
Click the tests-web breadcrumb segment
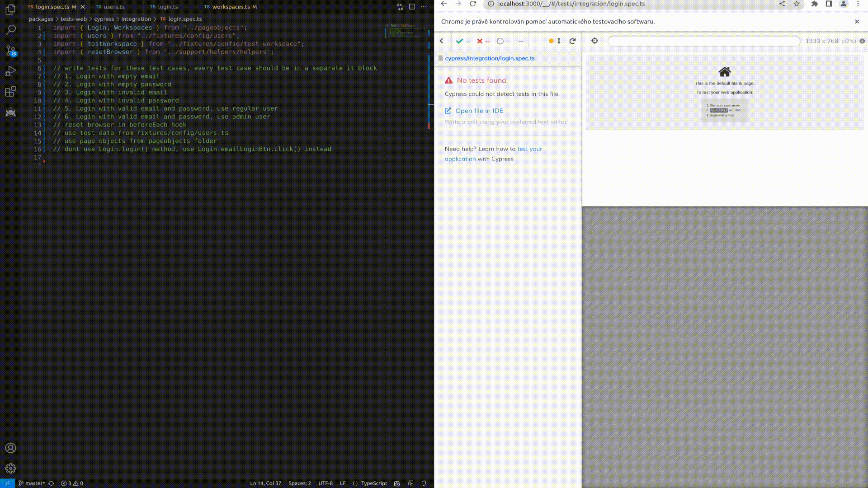[74, 19]
